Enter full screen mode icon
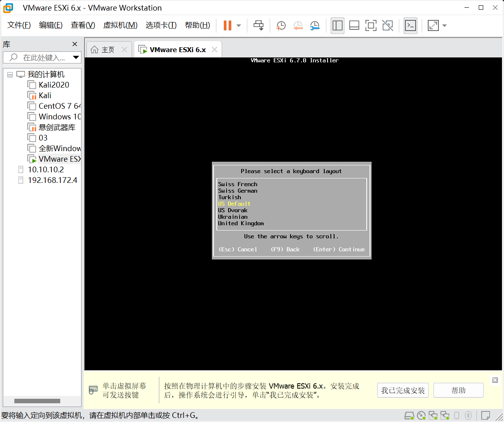Screen dimensions: 504x422 (x=371, y=26)
